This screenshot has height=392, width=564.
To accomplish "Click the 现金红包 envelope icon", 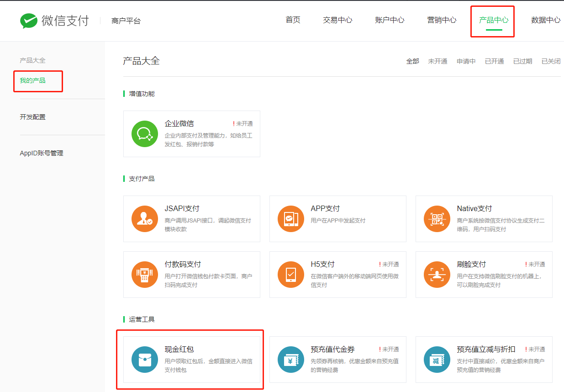I will click(x=145, y=360).
